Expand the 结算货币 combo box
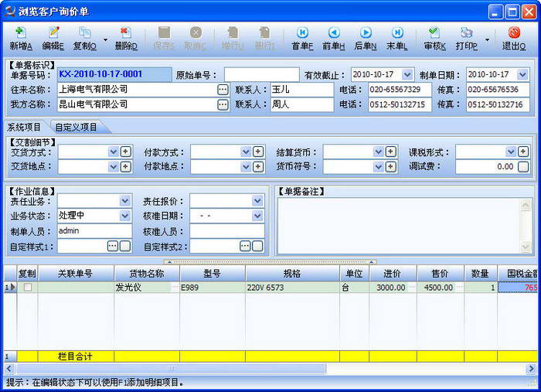This screenshot has height=392, width=541. point(379,152)
